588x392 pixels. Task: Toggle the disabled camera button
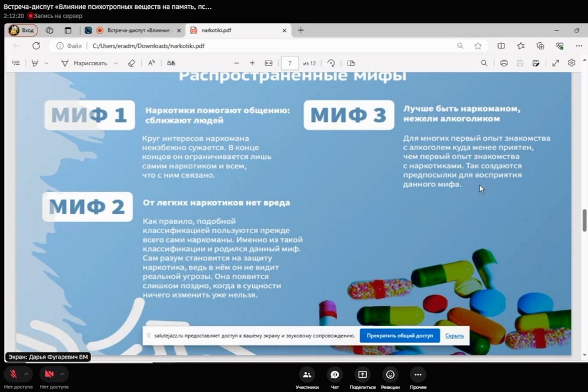click(x=49, y=374)
